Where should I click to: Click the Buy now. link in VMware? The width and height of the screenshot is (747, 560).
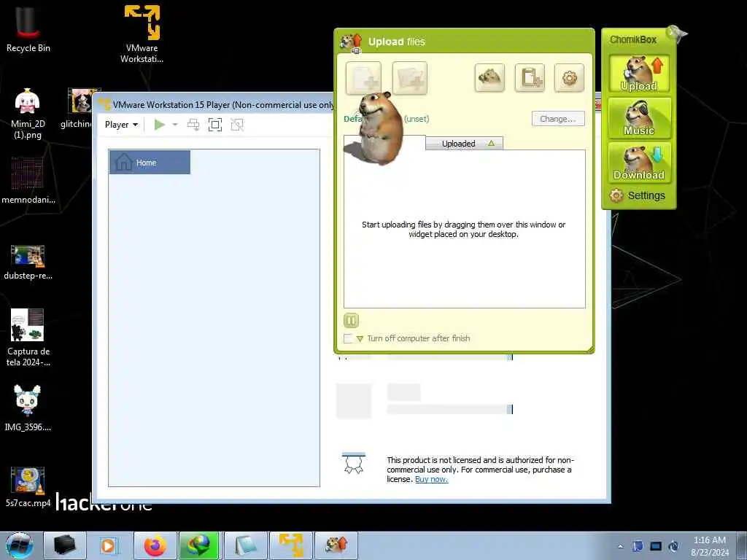pyautogui.click(x=431, y=479)
